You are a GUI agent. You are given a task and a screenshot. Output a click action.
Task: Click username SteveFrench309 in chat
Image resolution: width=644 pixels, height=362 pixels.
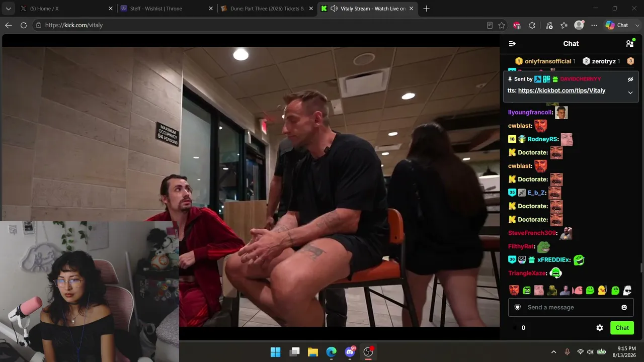(532, 233)
